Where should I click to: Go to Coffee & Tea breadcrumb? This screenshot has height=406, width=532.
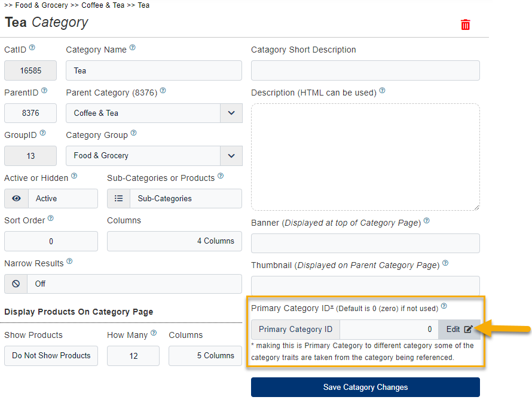pyautogui.click(x=102, y=5)
